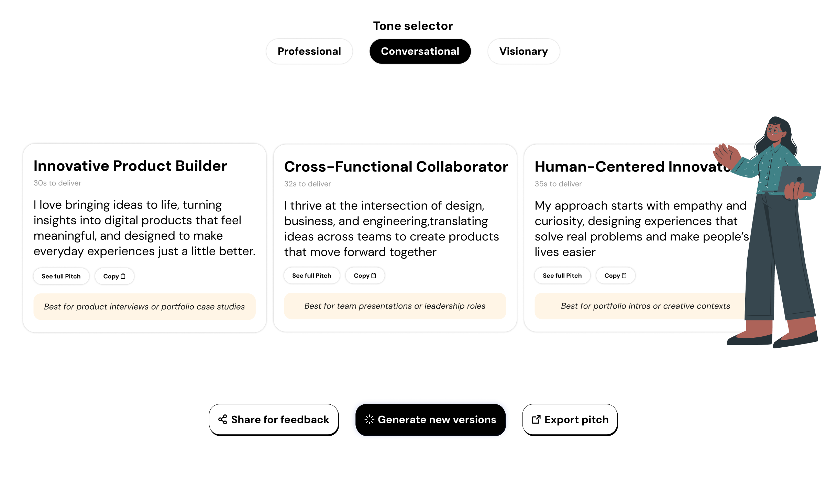Screen dimensions: 826x504
Task: See full pitch of Human-Centered Innovator
Action: point(562,275)
